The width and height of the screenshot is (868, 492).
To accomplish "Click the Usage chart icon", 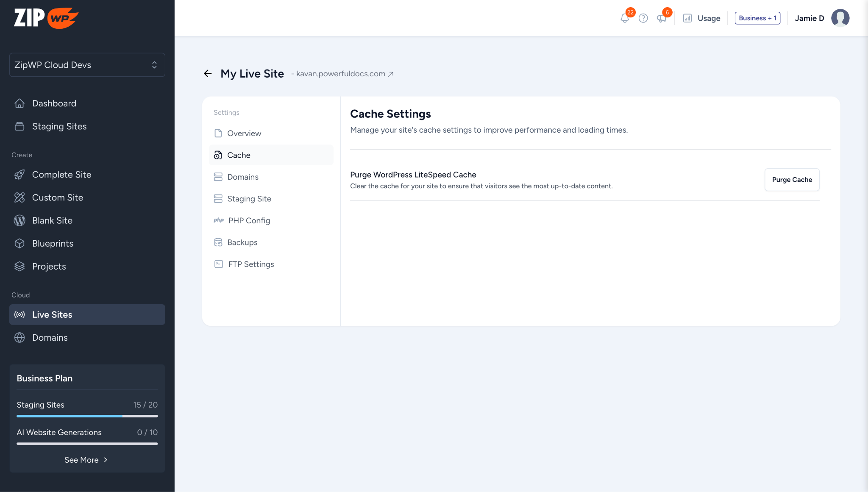I will pyautogui.click(x=687, y=18).
